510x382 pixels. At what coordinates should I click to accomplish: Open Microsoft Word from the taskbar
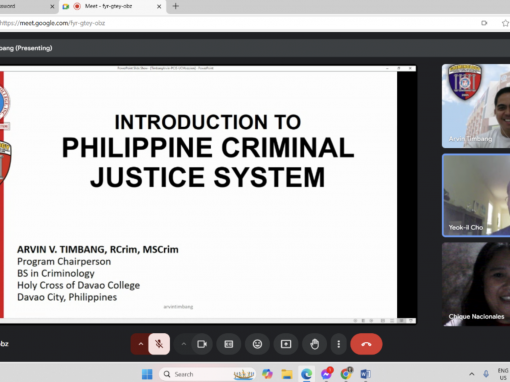click(366, 374)
